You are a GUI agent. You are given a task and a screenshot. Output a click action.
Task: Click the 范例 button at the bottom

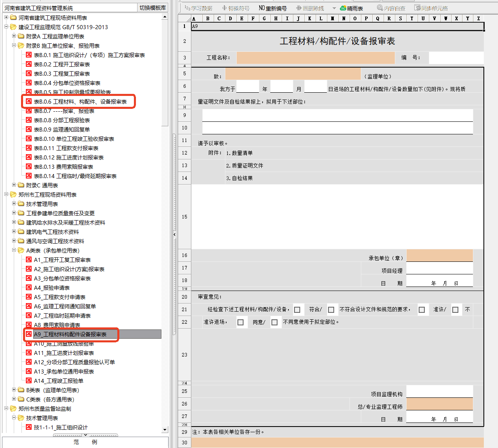tap(85, 442)
